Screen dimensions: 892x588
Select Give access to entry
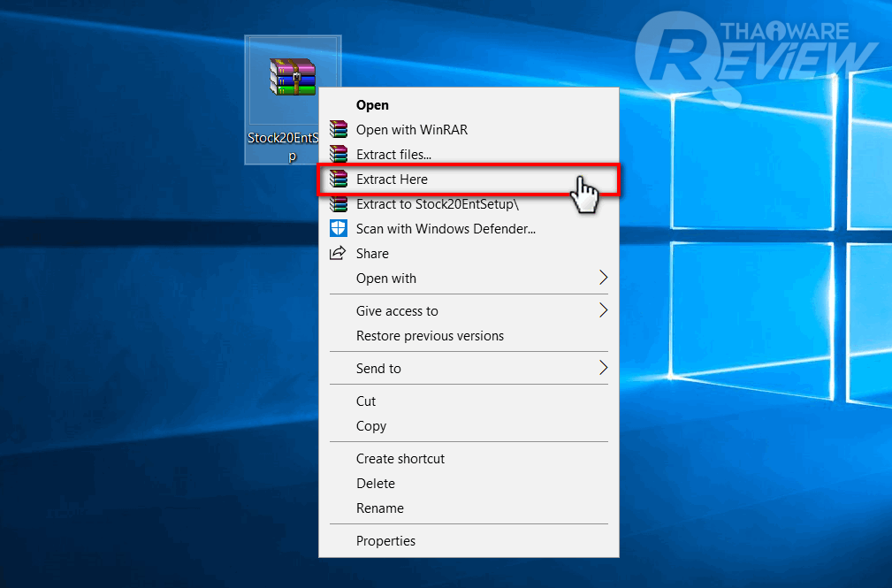point(469,310)
